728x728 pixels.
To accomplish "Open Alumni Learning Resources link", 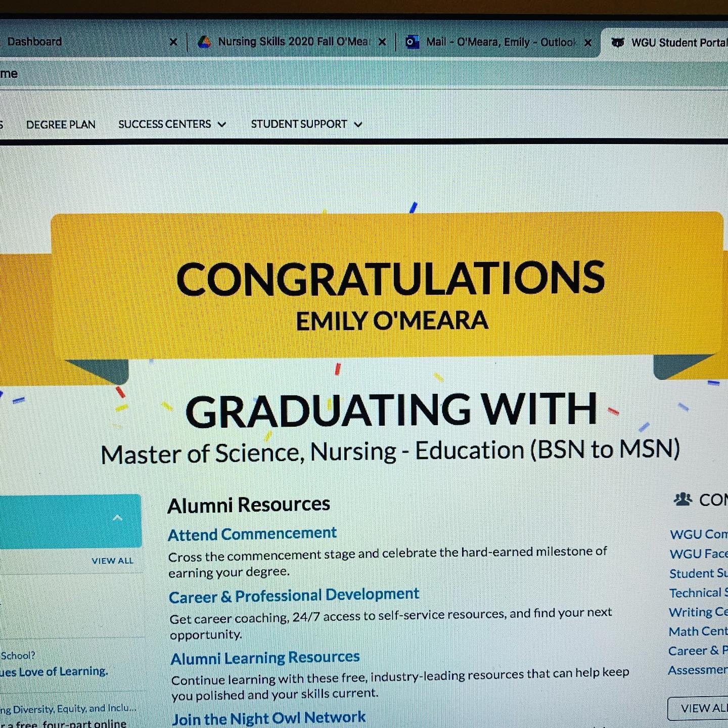I will coord(265,658).
